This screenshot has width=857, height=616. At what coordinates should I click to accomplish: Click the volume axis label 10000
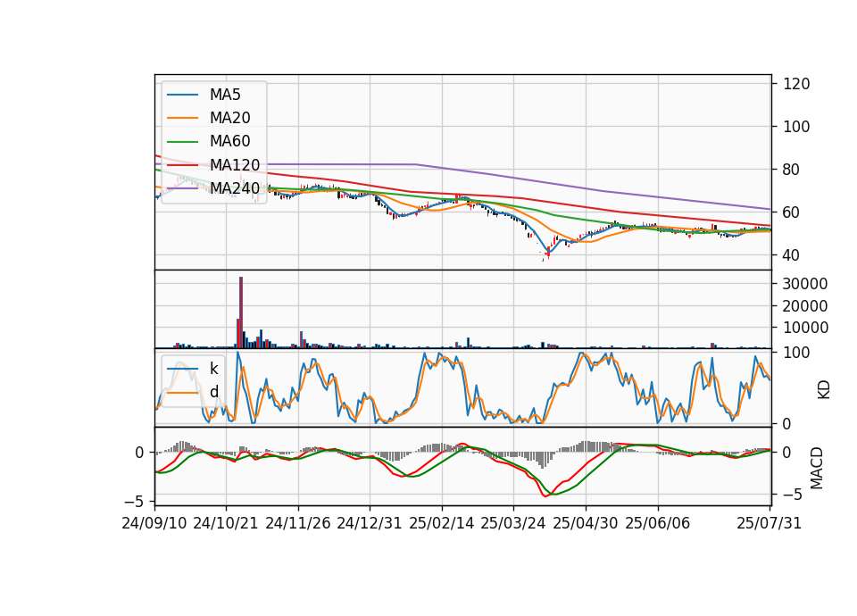[805, 328]
